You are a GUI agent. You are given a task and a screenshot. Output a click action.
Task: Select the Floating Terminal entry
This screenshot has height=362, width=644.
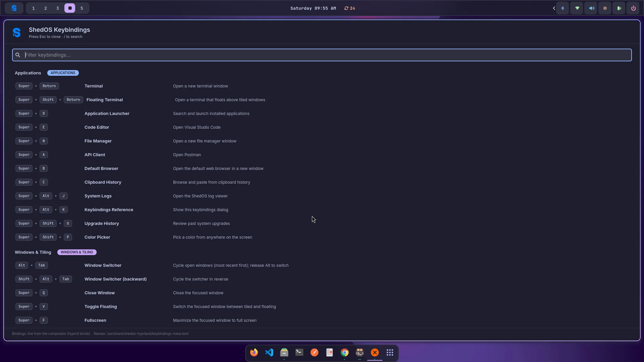coord(105,100)
